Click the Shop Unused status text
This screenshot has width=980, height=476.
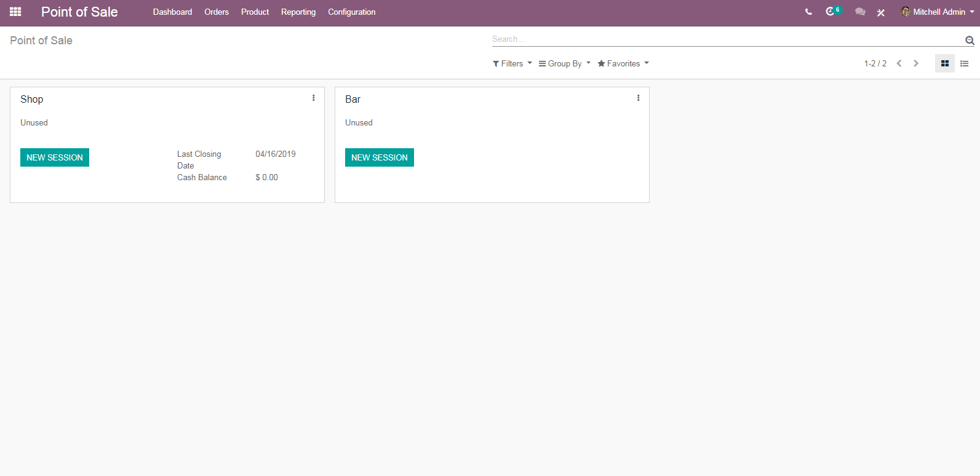pos(34,122)
